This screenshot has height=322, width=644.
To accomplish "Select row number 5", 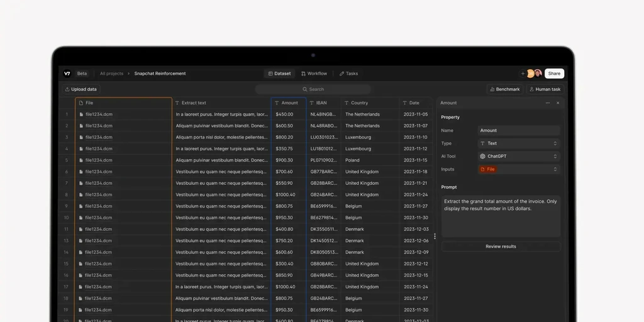I will [x=67, y=160].
